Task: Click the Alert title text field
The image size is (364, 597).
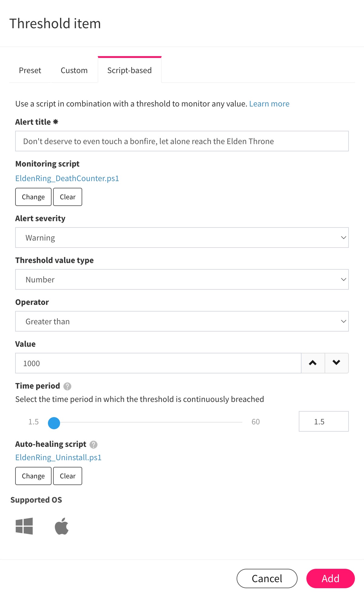Action: (x=182, y=141)
